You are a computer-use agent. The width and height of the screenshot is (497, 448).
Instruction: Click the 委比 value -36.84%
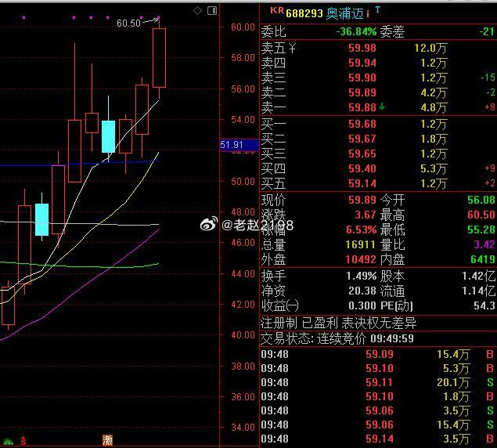pyautogui.click(x=356, y=31)
